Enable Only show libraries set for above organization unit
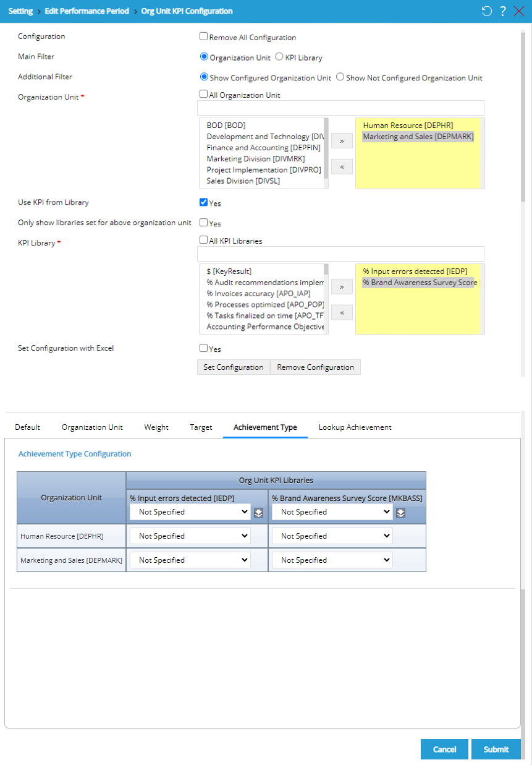The width and height of the screenshot is (532, 765). (204, 222)
